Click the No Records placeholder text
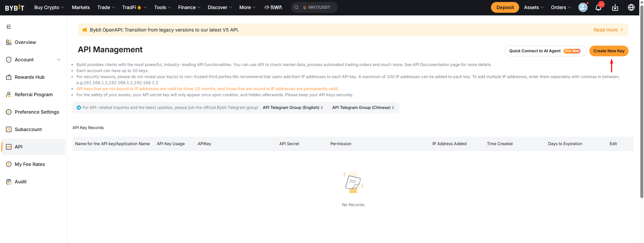The width and height of the screenshot is (644, 243). (353, 205)
